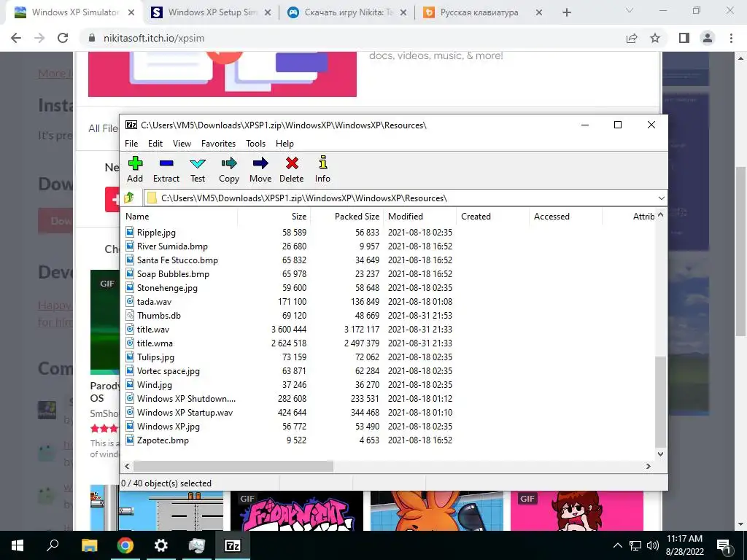Go up one folder level in 7-Zip
Viewport: 747px width, 560px height.
click(129, 198)
